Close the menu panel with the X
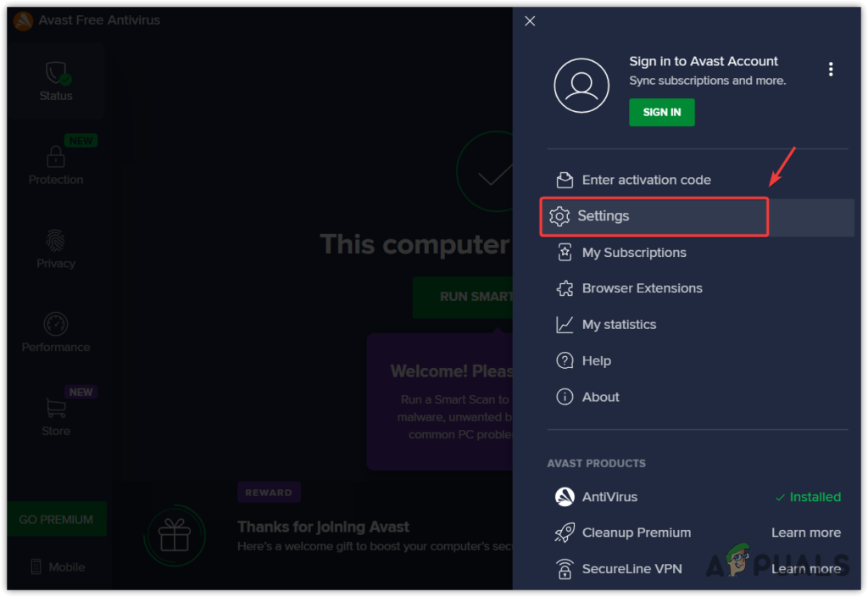Screen dimensions: 868x597 (530, 21)
